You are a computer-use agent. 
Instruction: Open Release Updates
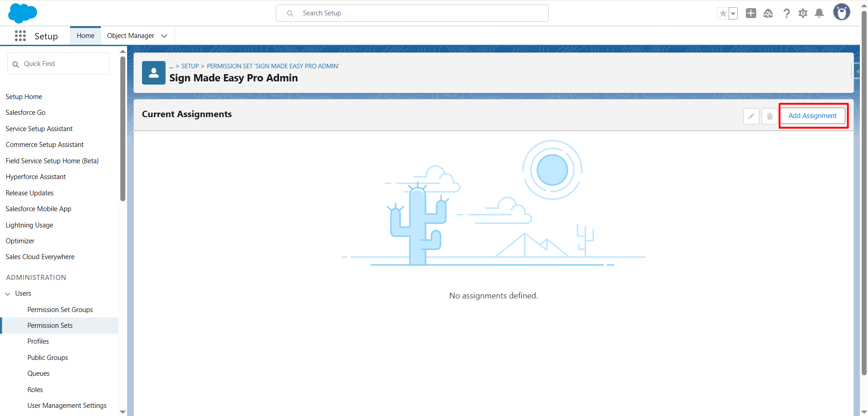tap(29, 193)
